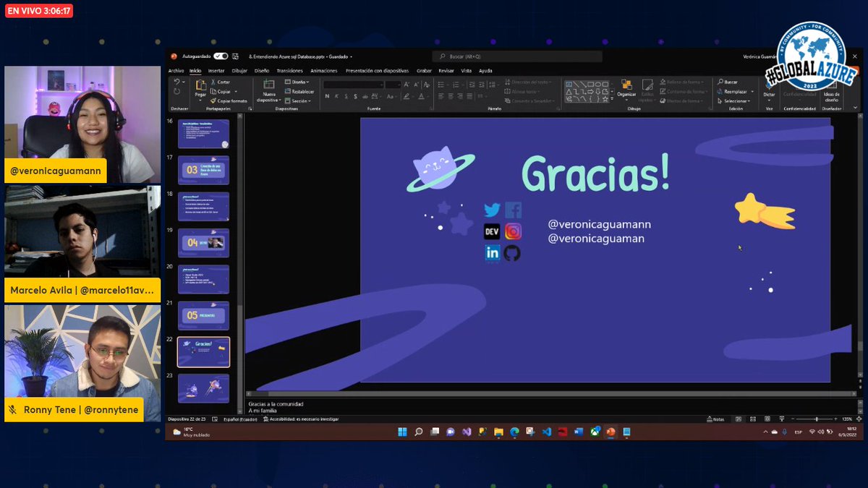Click the Buscar search box in title bar
The image size is (868, 488).
517,56
